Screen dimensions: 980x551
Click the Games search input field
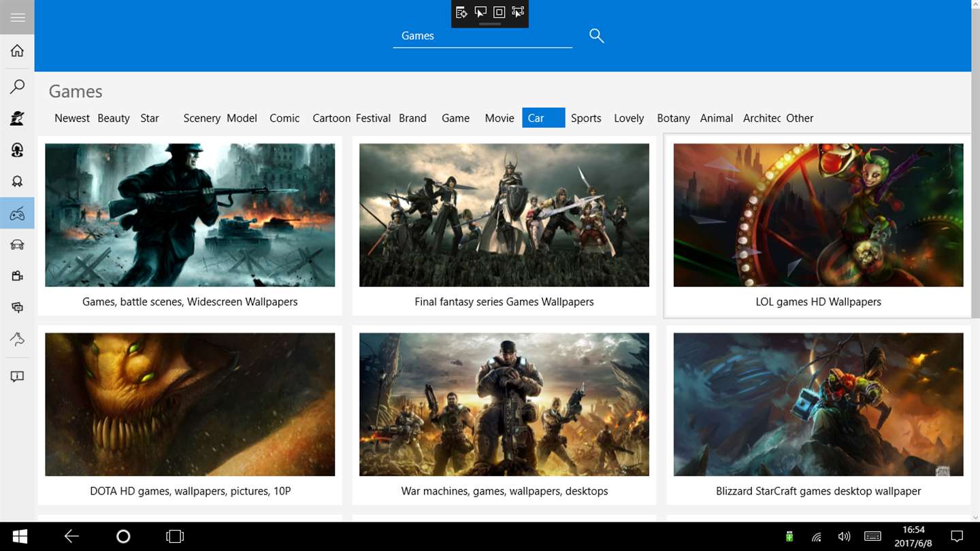click(483, 36)
